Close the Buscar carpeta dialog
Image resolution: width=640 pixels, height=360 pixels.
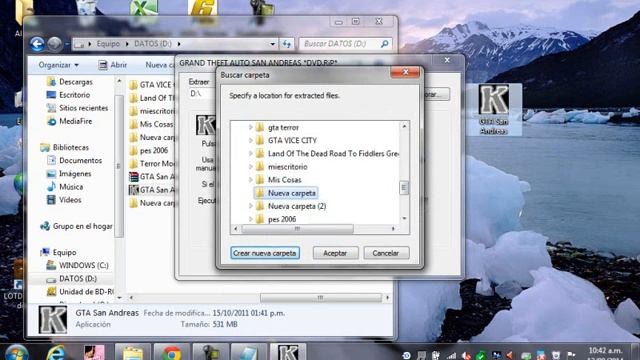(x=405, y=72)
